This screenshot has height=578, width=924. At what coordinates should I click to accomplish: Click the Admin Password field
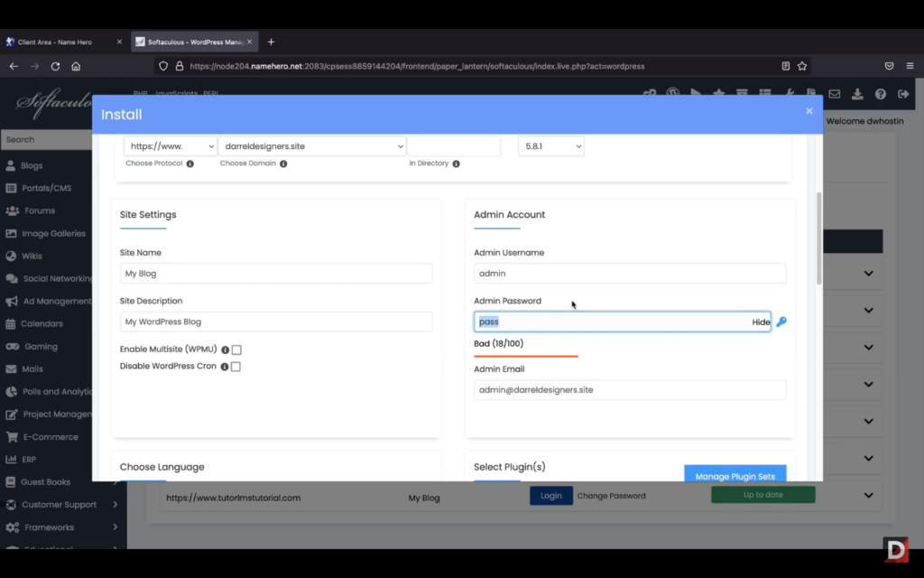(x=623, y=322)
